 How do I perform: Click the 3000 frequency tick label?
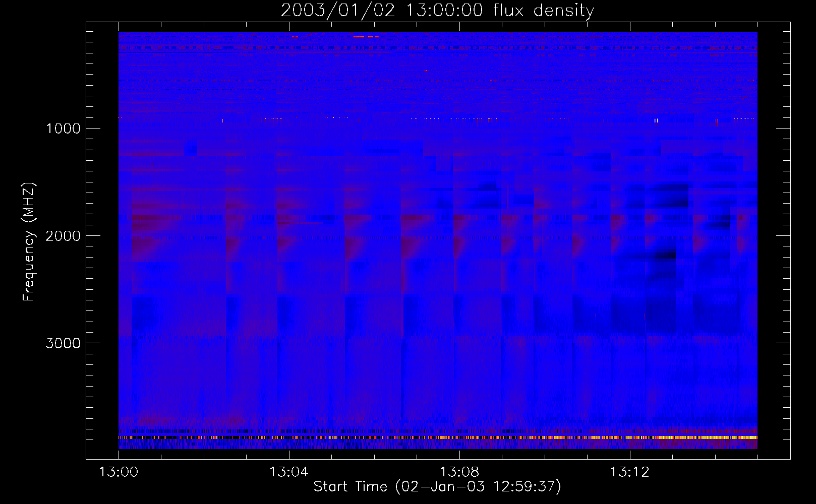[63, 343]
